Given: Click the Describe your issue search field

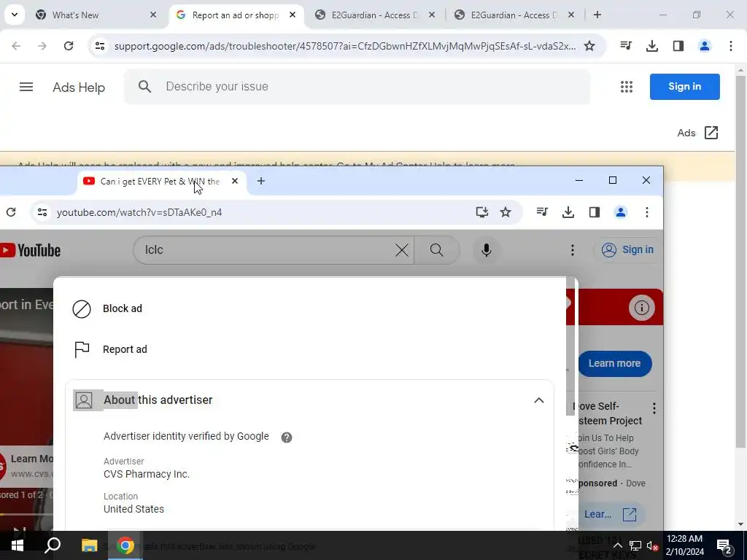Looking at the screenshot, I should pos(357,87).
